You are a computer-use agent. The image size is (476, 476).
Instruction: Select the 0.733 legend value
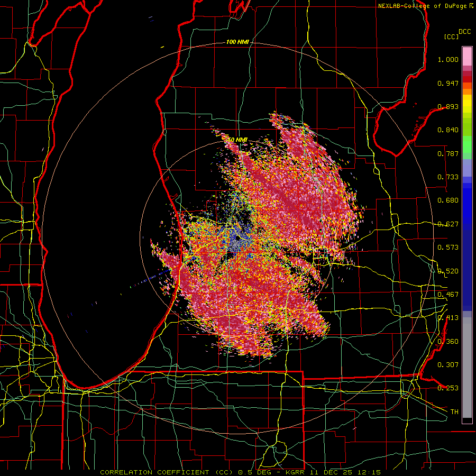pyautogui.click(x=448, y=177)
